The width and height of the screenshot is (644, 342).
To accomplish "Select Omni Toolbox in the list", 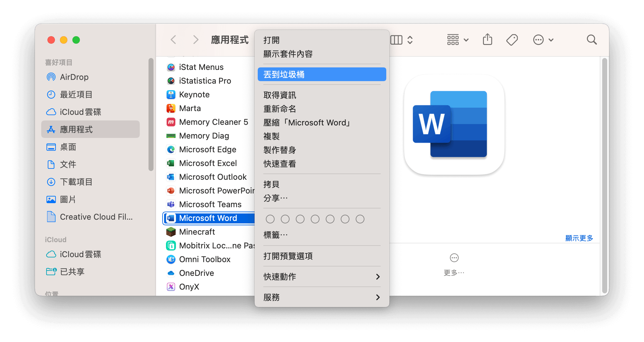I will (x=209, y=259).
